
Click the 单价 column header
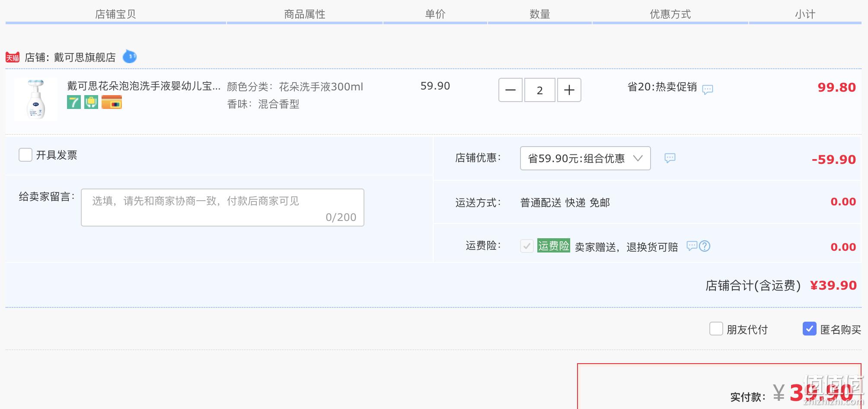tap(435, 14)
